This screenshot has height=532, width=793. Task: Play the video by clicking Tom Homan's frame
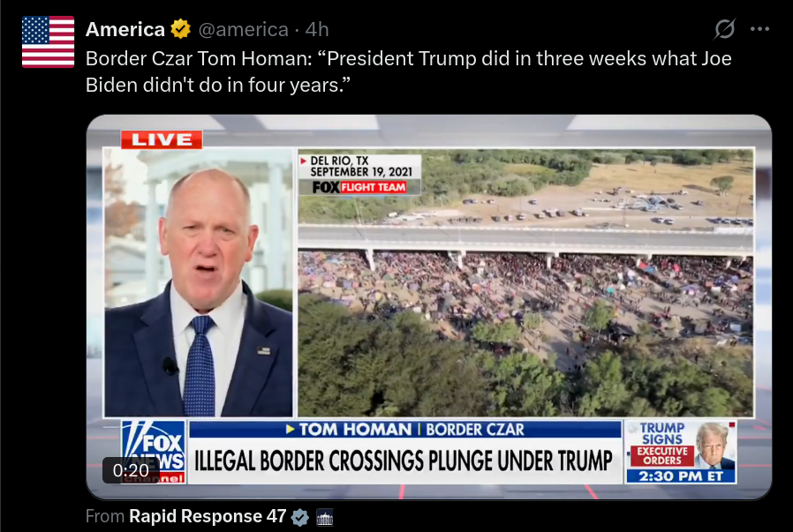click(x=199, y=282)
